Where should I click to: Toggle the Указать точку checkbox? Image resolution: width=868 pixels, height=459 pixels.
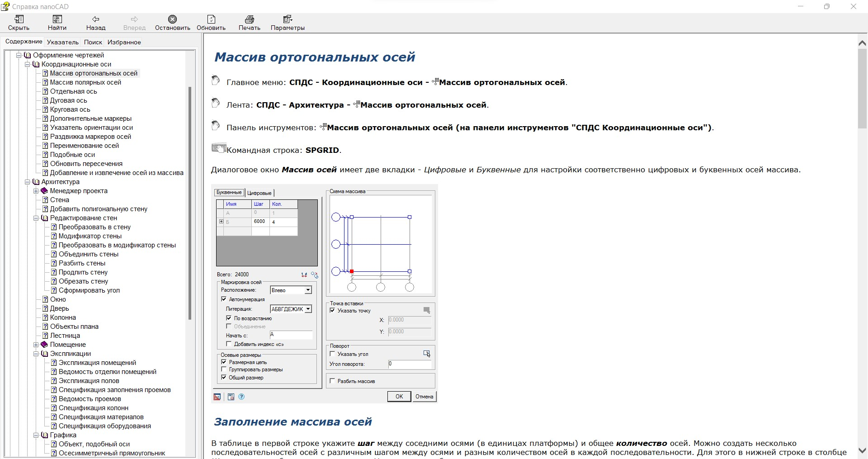(x=332, y=310)
